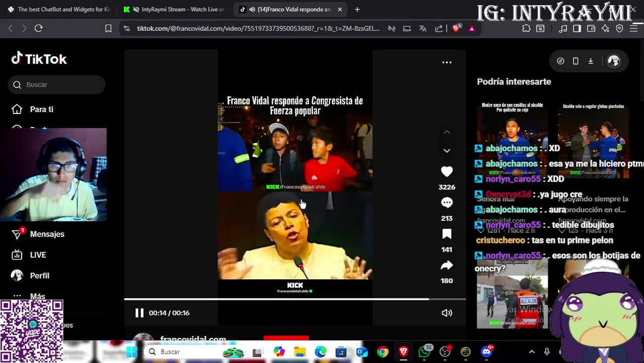644x363 pixels.
Task: Open Outlook from the taskbar
Action: 362,352
